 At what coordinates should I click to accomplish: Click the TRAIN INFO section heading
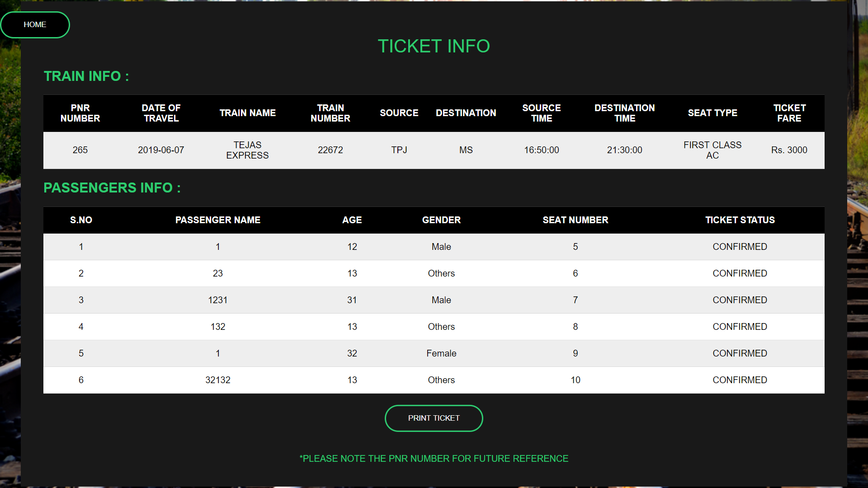86,76
